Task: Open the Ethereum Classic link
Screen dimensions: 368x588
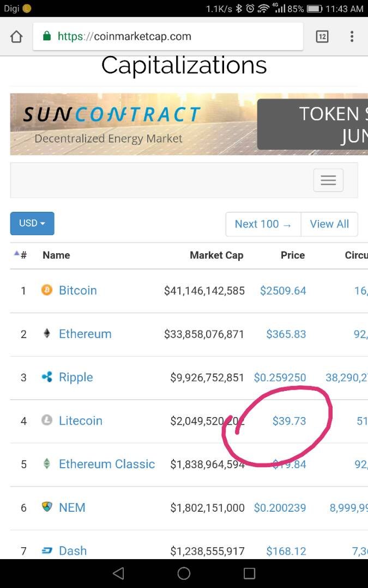Action: click(x=107, y=464)
